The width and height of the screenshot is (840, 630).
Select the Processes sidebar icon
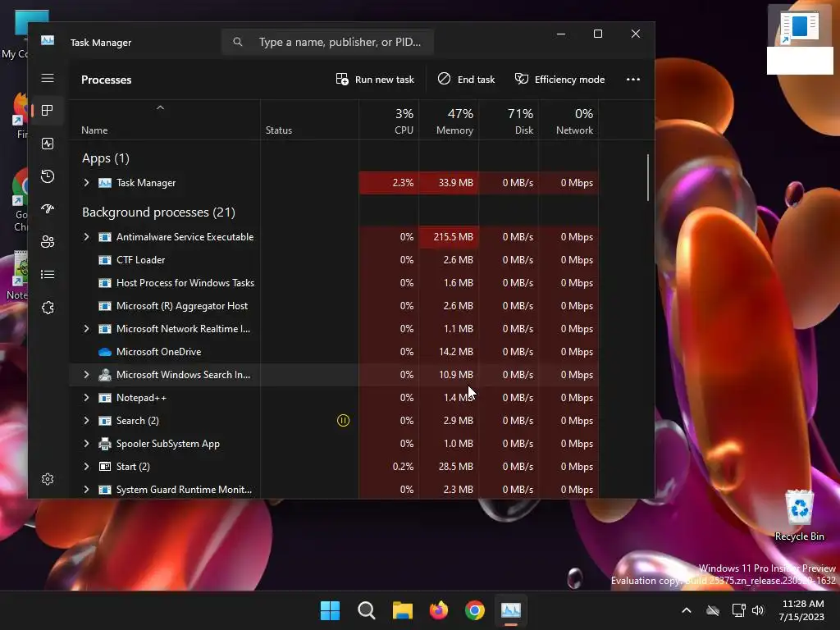(48, 111)
